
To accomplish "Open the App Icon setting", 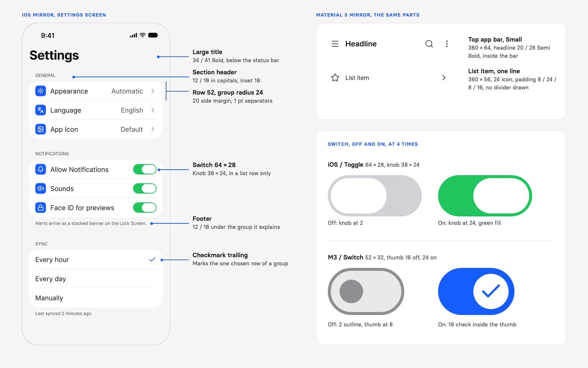I will click(96, 129).
